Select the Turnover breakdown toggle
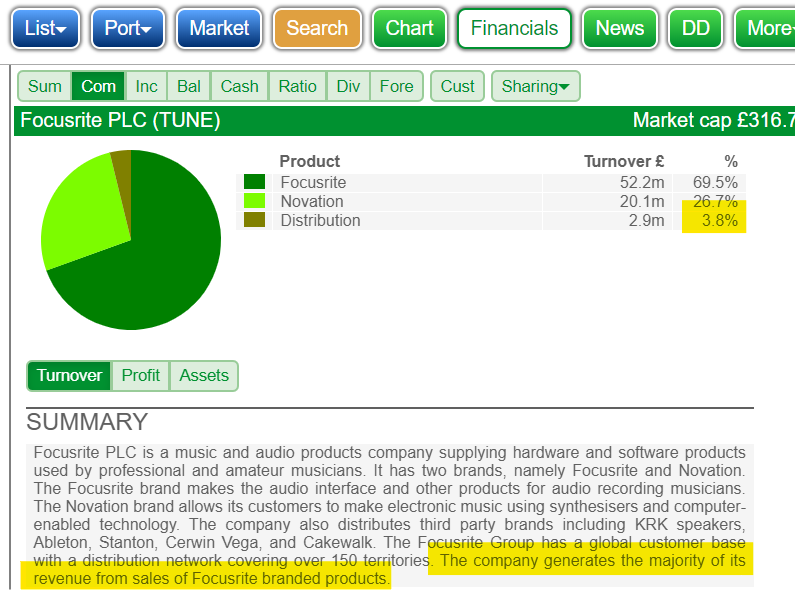Viewport: 795px width, 595px height. click(x=69, y=376)
